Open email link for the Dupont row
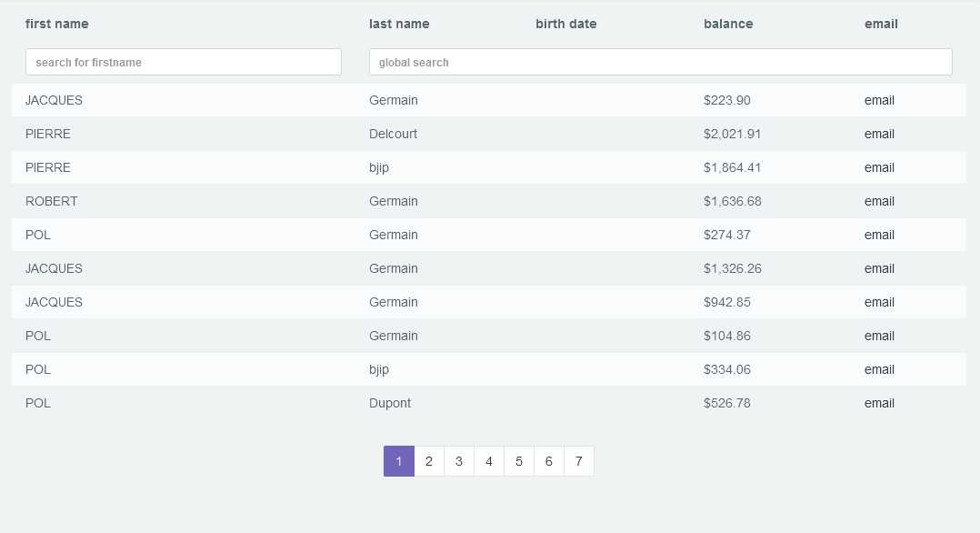The width and height of the screenshot is (980, 533). (879, 403)
